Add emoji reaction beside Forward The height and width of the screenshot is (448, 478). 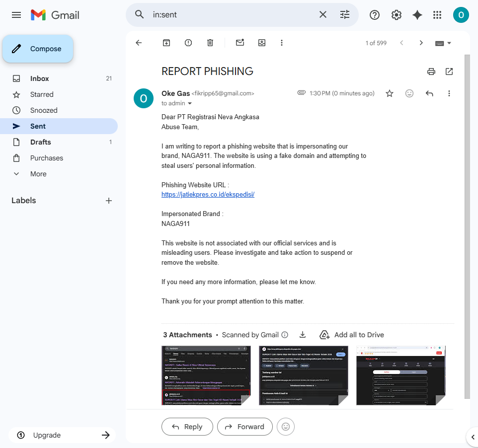tap(286, 427)
